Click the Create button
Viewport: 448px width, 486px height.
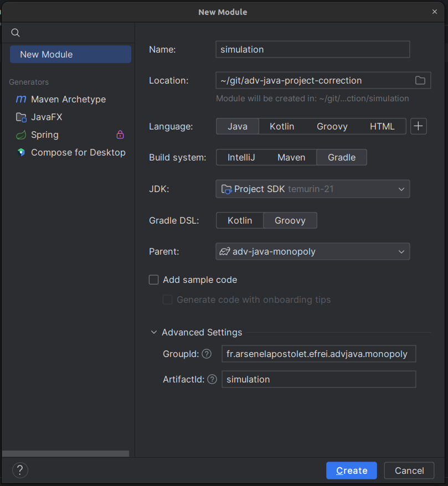[x=352, y=471]
